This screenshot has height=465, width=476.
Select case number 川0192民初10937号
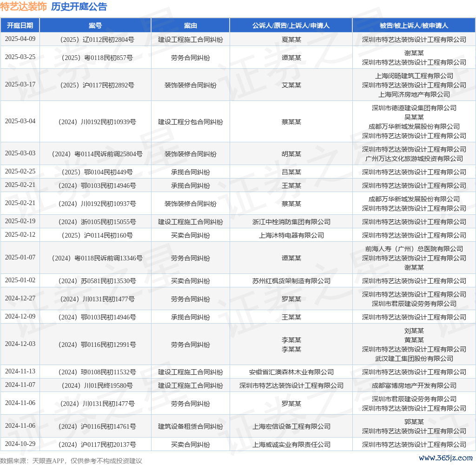tap(97, 204)
